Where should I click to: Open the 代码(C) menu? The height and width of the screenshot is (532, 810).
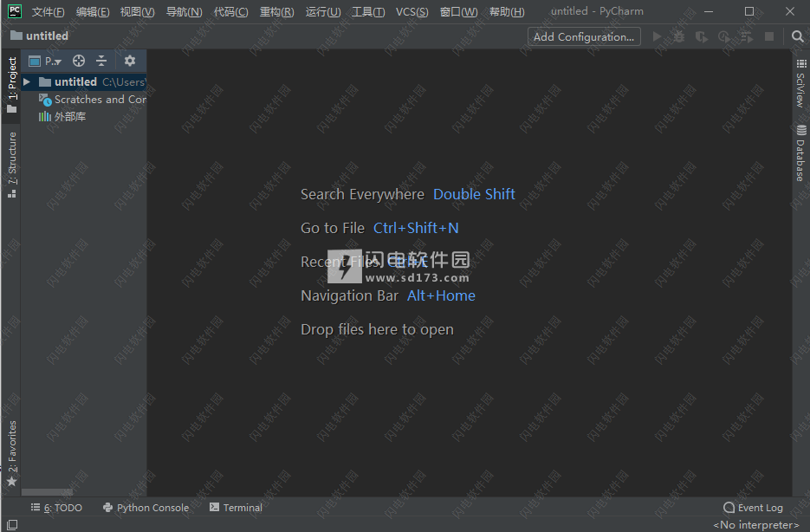tap(231, 11)
